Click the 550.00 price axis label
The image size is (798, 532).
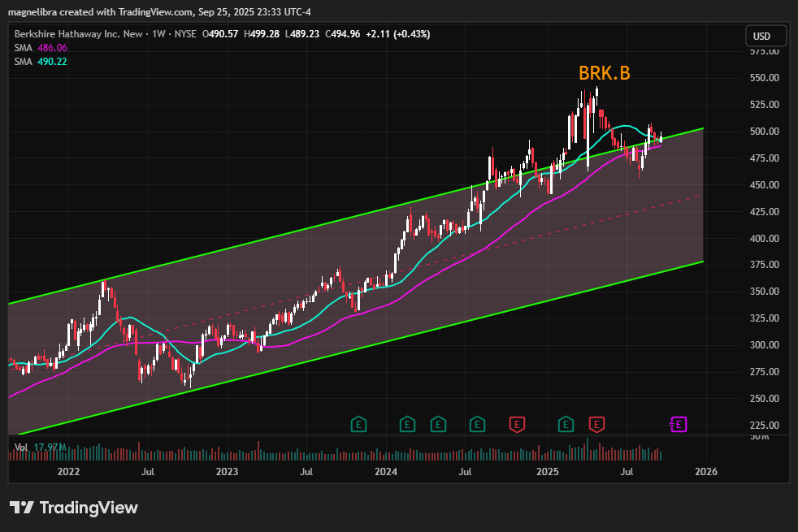765,78
